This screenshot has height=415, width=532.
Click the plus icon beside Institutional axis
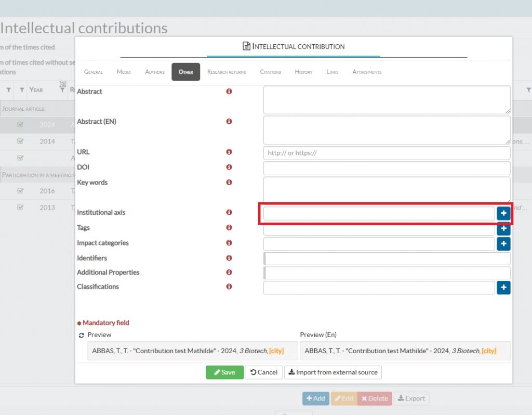coord(503,213)
